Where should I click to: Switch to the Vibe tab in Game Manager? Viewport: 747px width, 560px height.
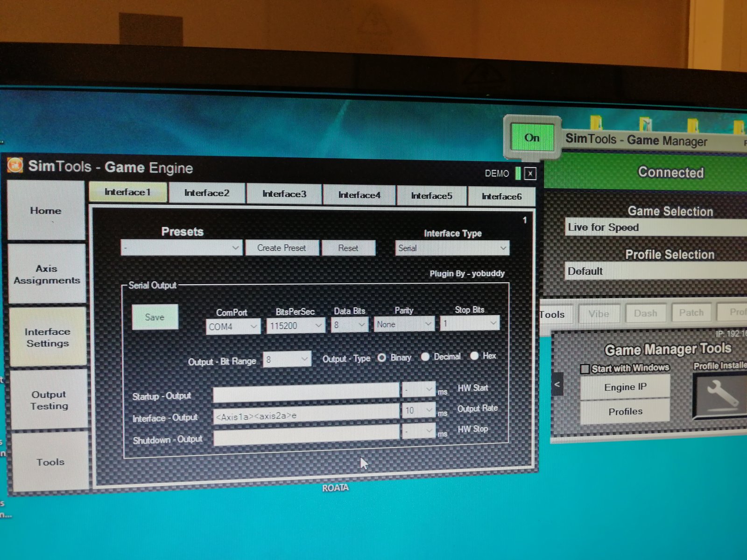(599, 314)
